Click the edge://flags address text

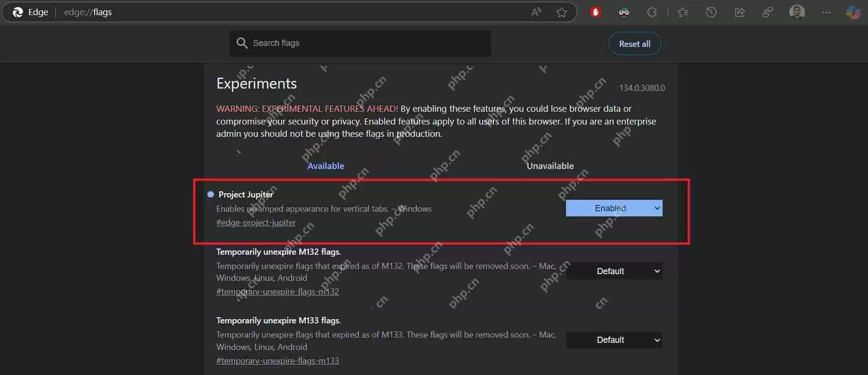click(x=88, y=12)
